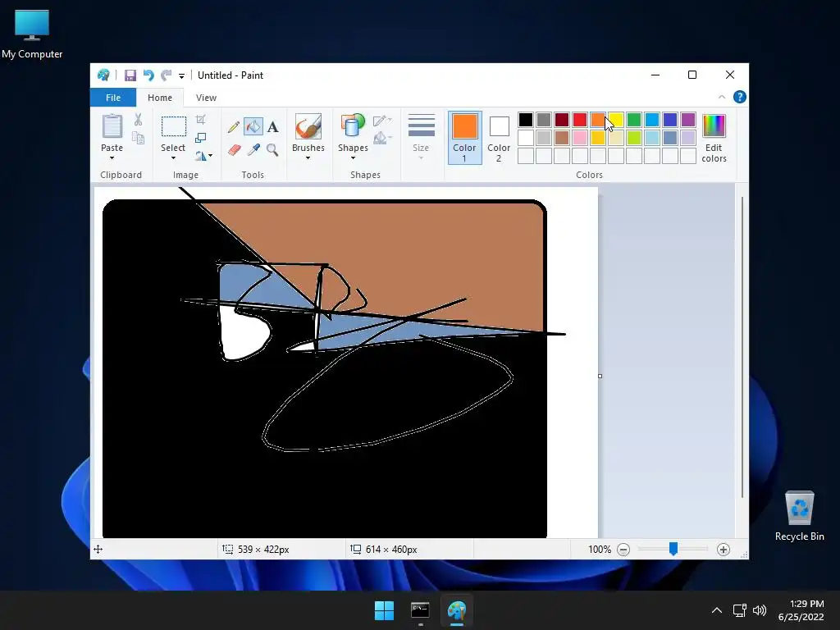Select the Eraser tool
Viewport: 840px width, 630px height.
pyautogui.click(x=234, y=149)
